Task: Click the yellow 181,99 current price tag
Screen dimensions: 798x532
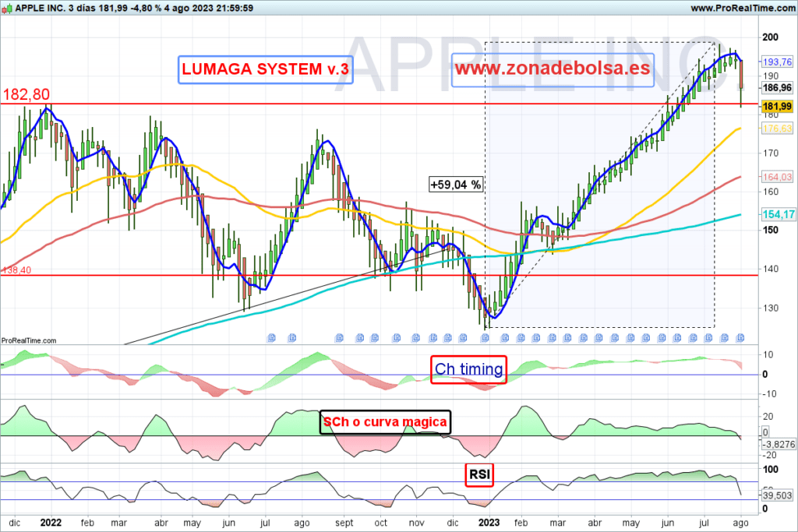Action: point(777,106)
